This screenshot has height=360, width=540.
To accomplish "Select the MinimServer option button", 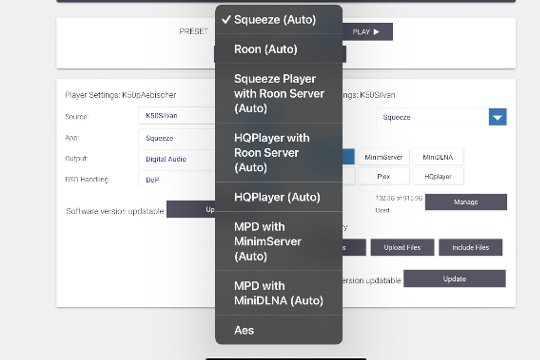I will pyautogui.click(x=384, y=157).
